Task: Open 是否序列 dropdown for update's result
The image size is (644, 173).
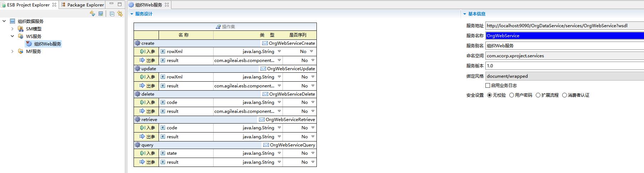Action: (313, 86)
